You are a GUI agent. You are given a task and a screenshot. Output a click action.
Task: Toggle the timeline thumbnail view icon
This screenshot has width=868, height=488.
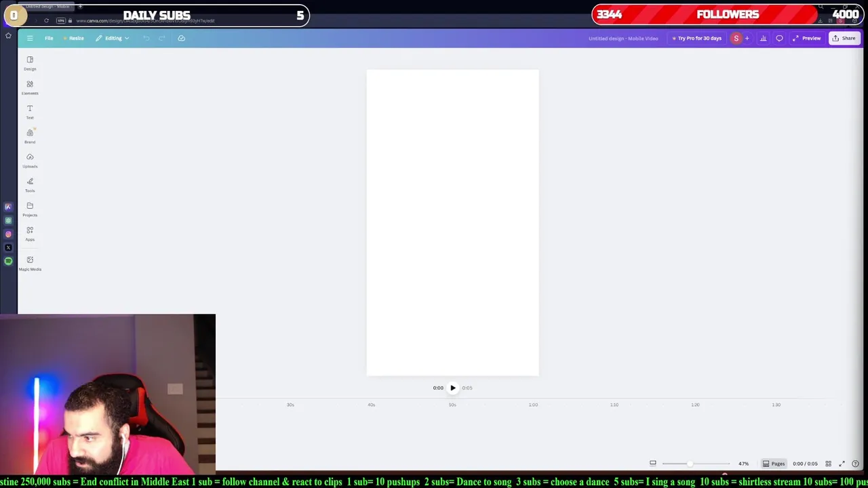point(652,464)
